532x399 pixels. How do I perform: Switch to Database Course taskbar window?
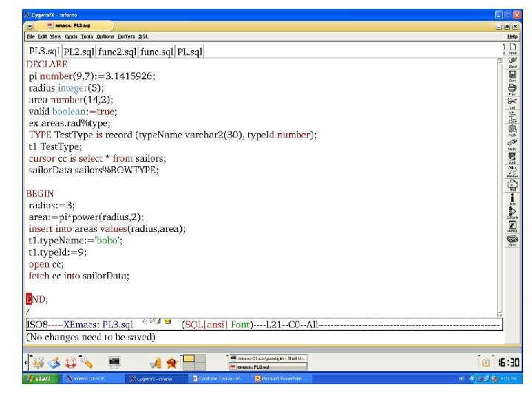pyautogui.click(x=219, y=378)
